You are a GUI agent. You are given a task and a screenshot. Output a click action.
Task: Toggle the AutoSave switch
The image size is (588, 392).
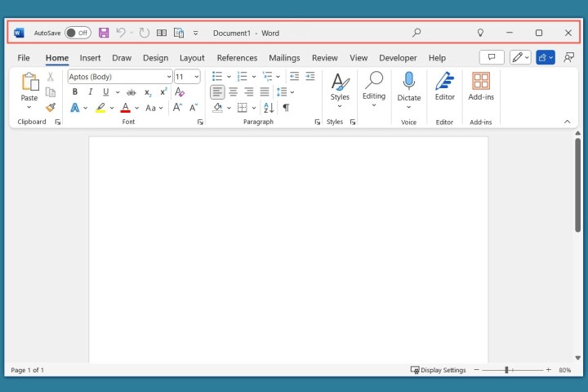tap(78, 33)
